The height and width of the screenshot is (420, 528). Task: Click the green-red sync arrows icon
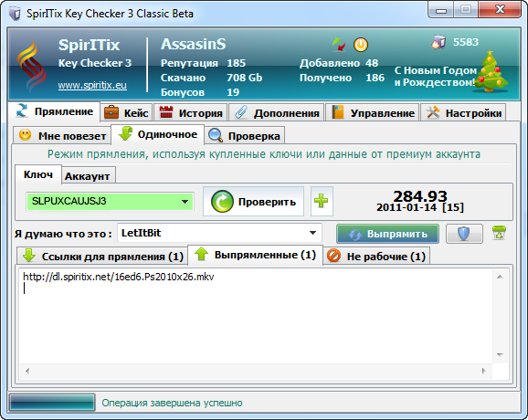pos(338,45)
